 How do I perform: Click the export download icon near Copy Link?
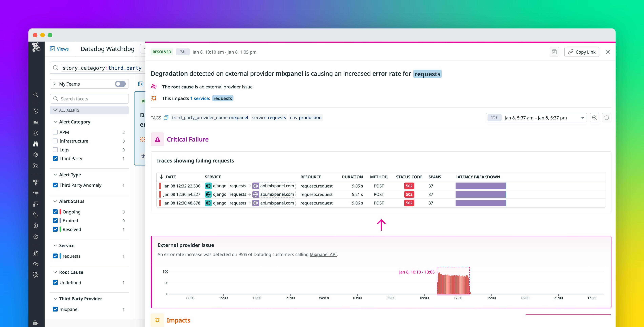pos(554,52)
